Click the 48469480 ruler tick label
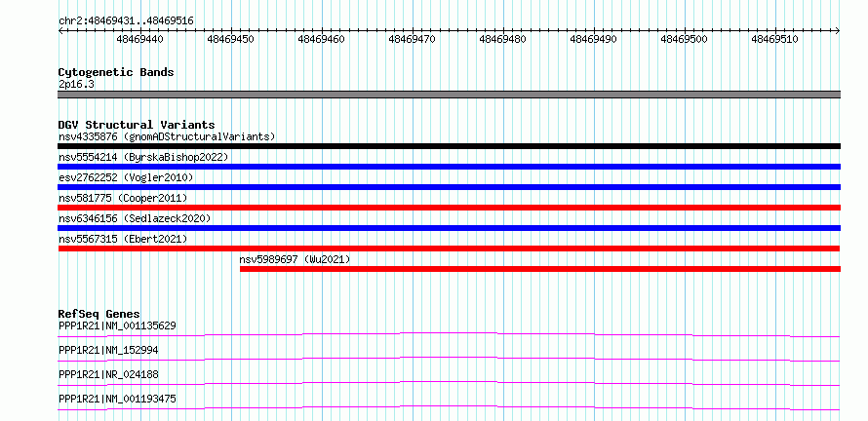 (x=503, y=39)
